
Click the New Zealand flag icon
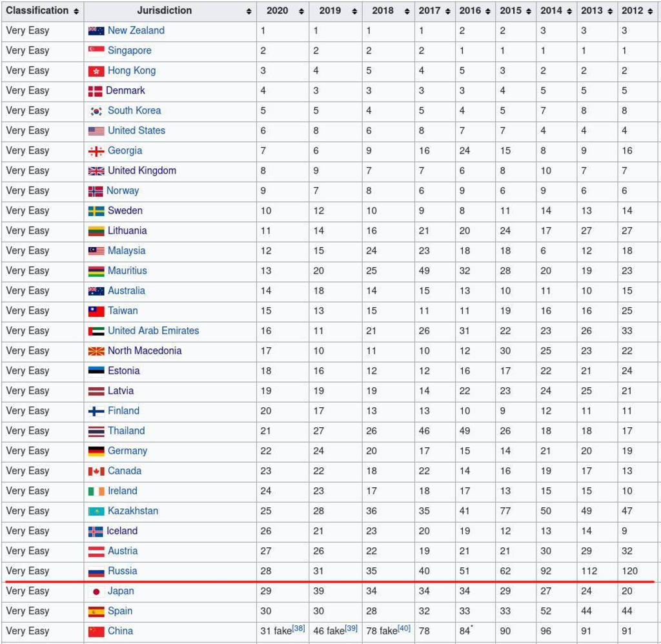pos(96,31)
